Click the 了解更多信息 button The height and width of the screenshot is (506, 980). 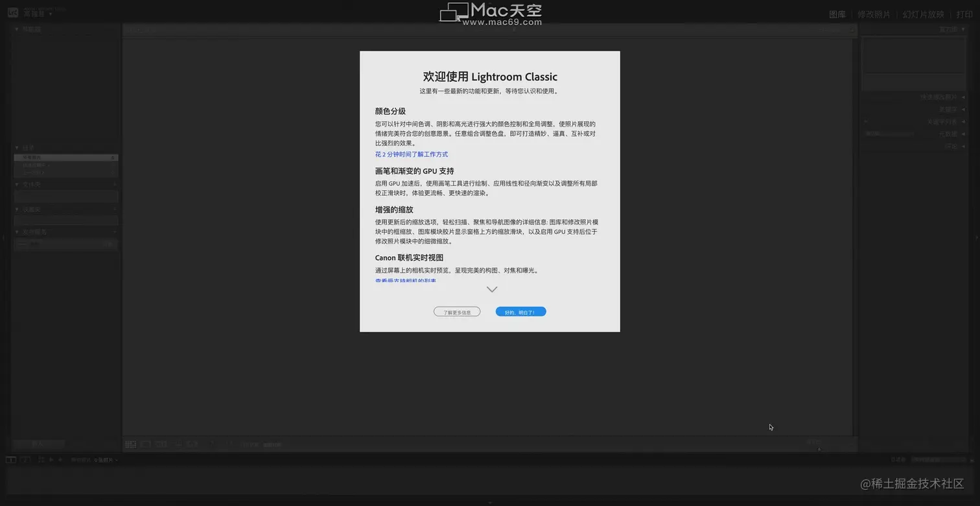coord(457,312)
